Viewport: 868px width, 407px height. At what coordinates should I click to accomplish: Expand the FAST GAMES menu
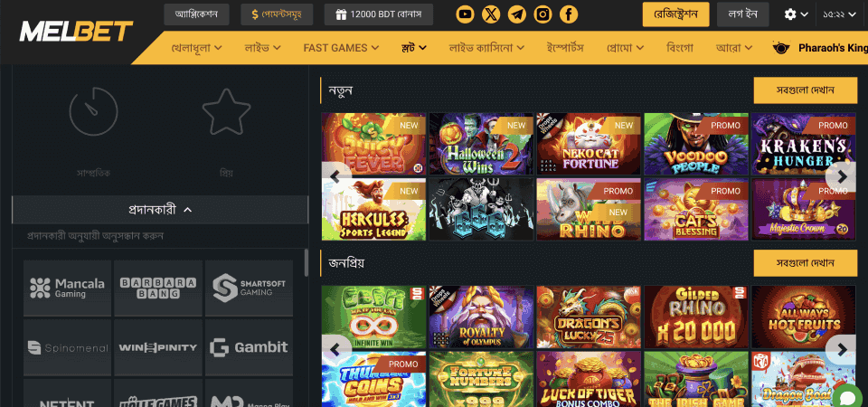(x=341, y=48)
